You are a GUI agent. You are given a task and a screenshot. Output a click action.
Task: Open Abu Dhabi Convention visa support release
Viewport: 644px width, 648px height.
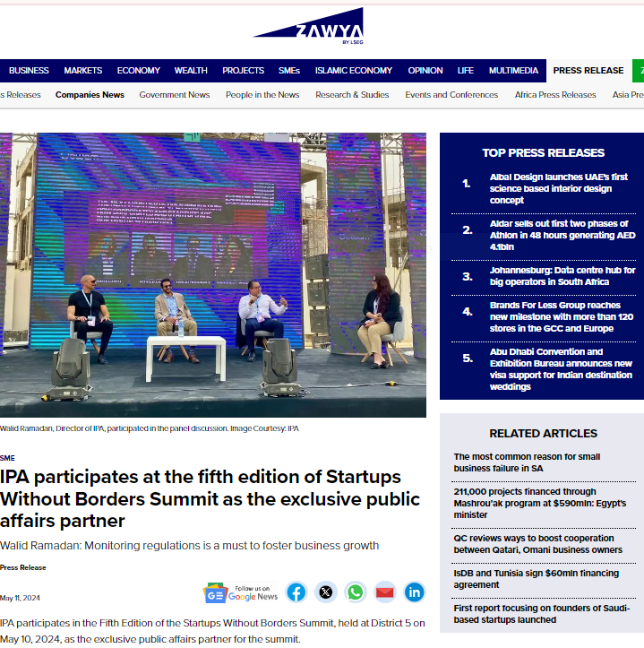click(561, 369)
